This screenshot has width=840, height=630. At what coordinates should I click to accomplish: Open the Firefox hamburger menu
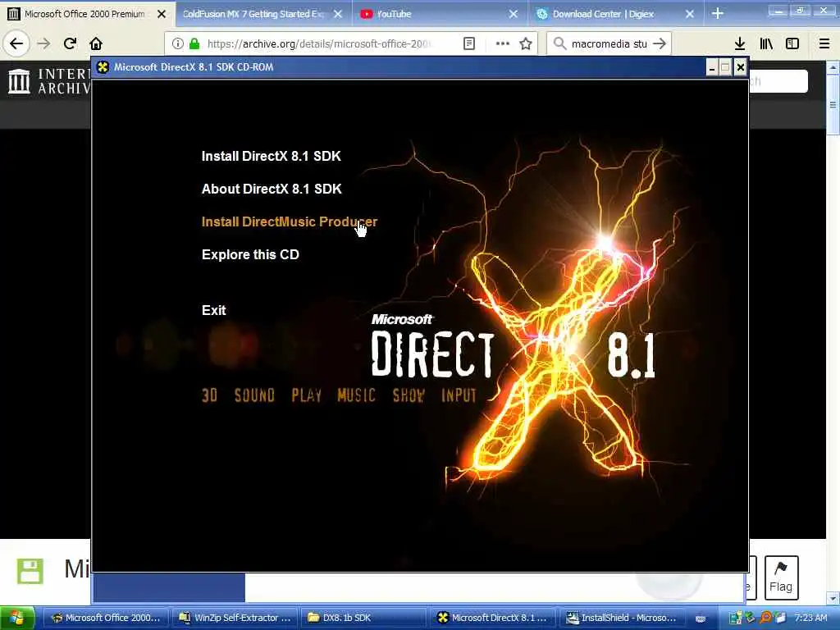(824, 43)
